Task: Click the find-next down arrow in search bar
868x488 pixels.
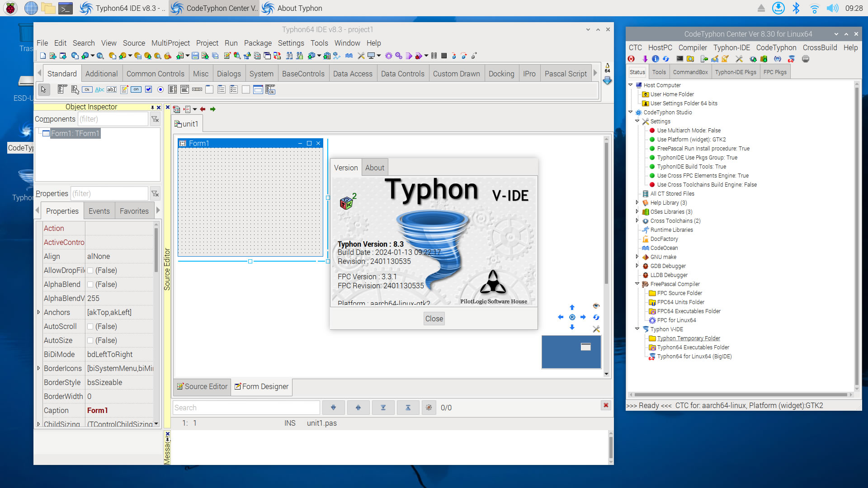Action: tap(334, 408)
